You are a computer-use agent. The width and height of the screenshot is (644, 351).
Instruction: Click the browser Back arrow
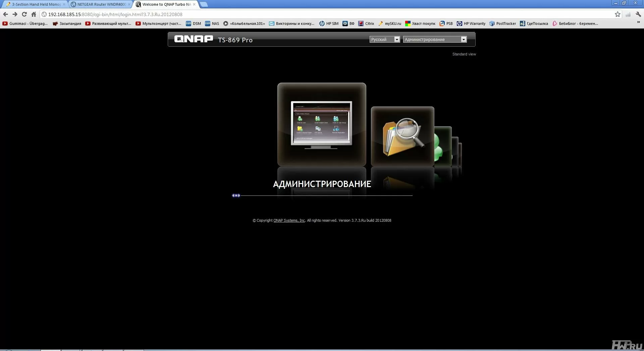coord(5,14)
